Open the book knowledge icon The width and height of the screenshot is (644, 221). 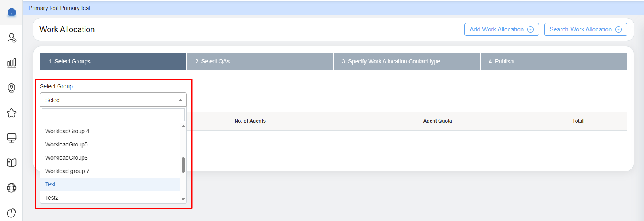[x=12, y=163]
